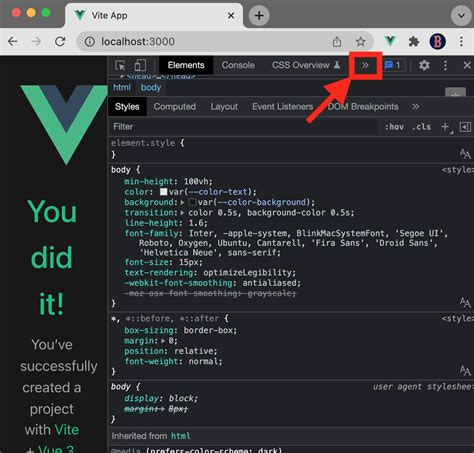Open the Event Listeners tab

pyautogui.click(x=283, y=107)
